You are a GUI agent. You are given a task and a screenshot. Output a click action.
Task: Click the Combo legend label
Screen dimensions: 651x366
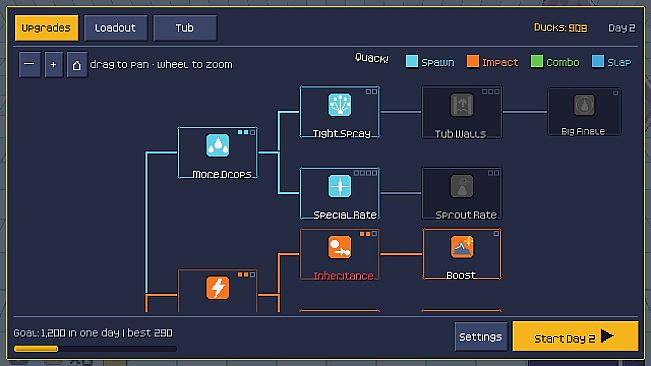tap(563, 62)
